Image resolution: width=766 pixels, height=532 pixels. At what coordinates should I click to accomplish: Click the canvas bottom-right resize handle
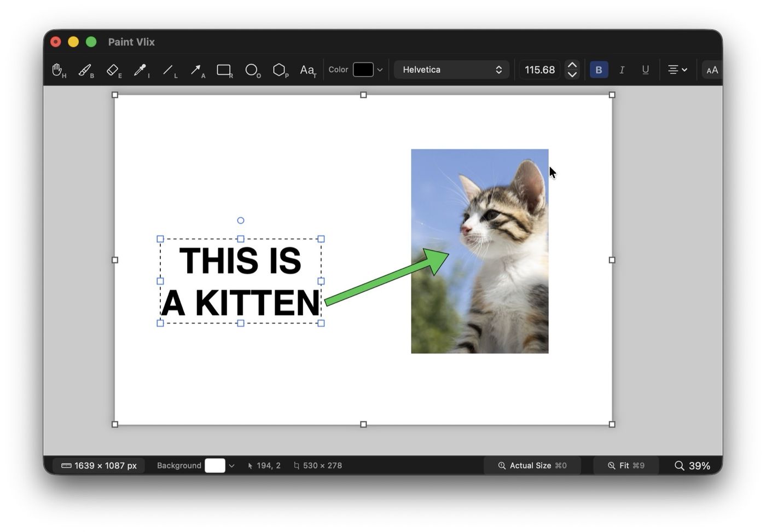point(612,424)
